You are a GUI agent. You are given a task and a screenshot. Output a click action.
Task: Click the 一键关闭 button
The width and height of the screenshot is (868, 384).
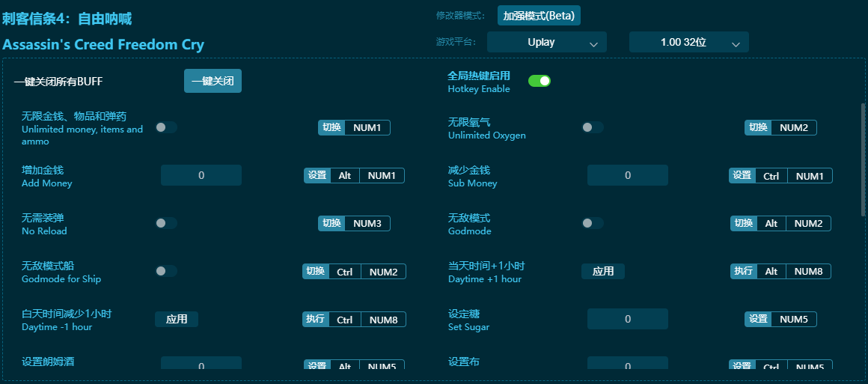click(213, 81)
